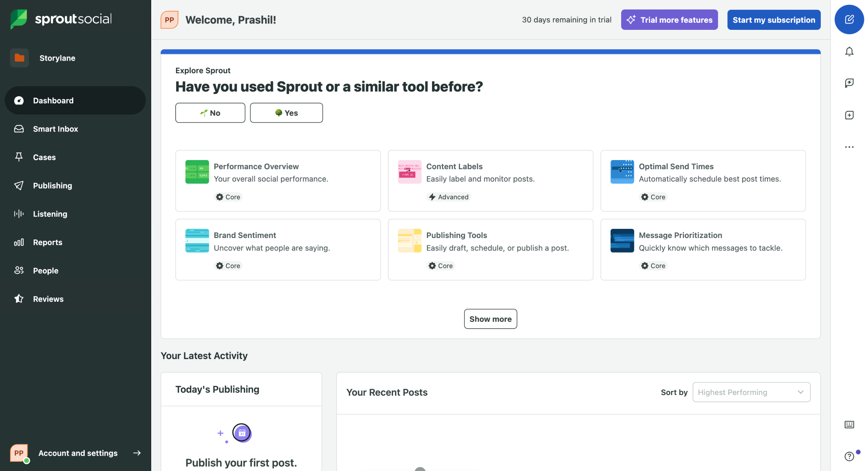The image size is (868, 471).
Task: Click the Sprout Social leaf logo
Action: click(x=19, y=19)
